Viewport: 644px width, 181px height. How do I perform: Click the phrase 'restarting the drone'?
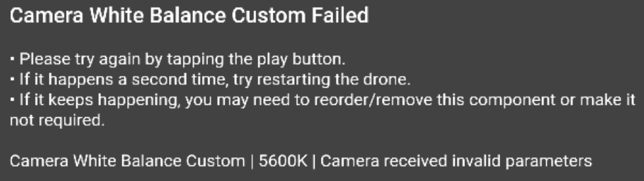pos(334,79)
